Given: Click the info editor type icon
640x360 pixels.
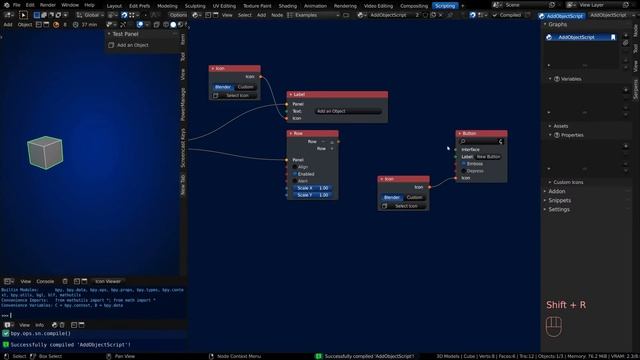Looking at the screenshot, I should (8, 325).
